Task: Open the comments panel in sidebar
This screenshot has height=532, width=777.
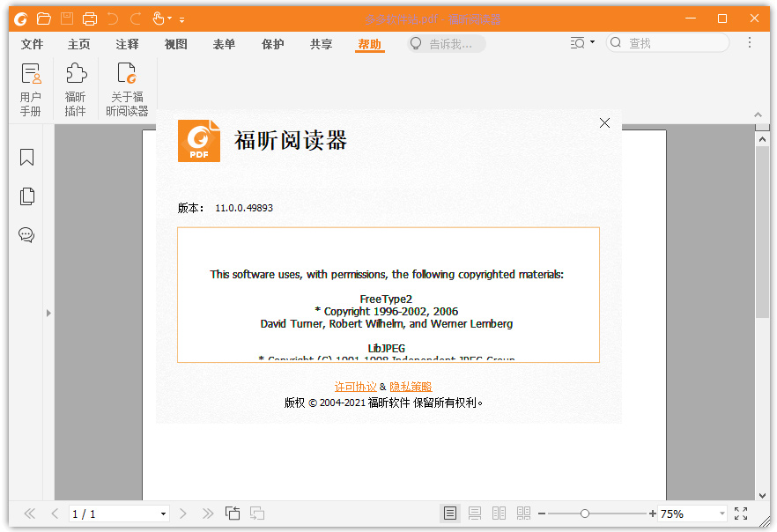Action: (x=26, y=235)
